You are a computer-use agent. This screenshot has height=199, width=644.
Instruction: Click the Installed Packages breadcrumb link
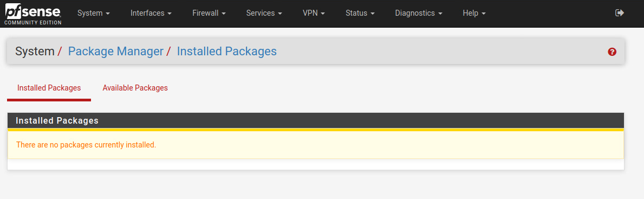(227, 52)
